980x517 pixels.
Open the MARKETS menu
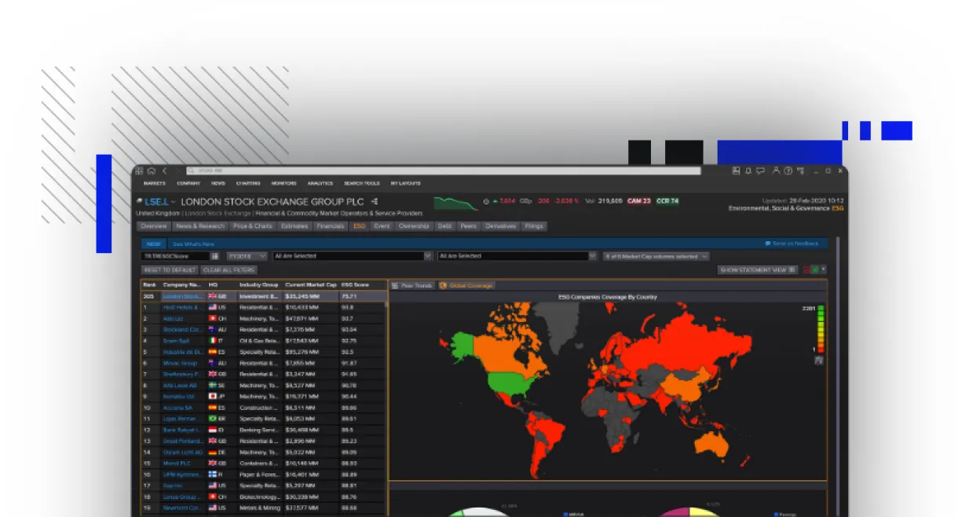(x=155, y=183)
